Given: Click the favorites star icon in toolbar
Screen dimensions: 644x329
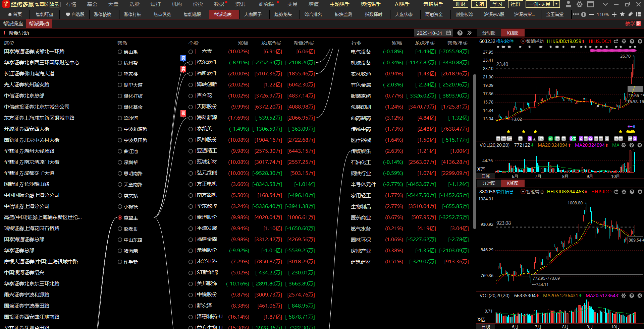Looking at the screenshot, I should click(623, 14).
